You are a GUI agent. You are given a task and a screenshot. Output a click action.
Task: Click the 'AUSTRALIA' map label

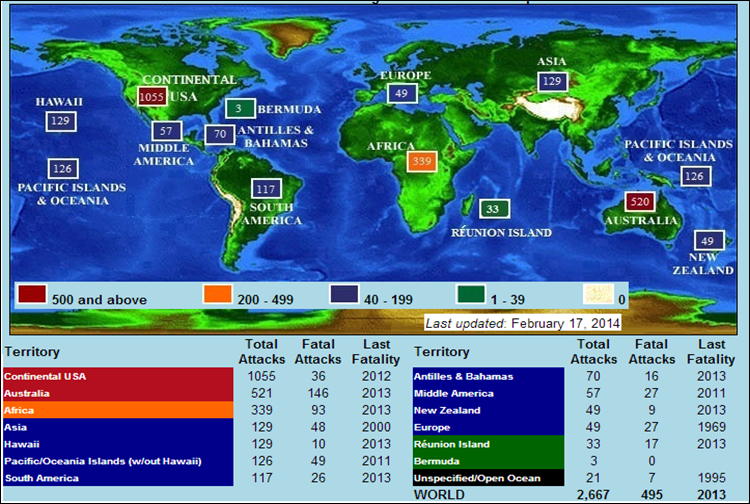(641, 221)
